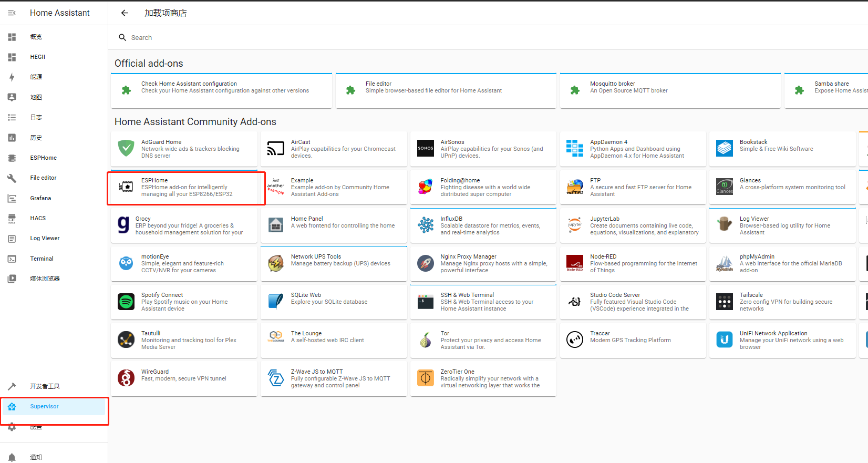Image resolution: width=868 pixels, height=463 pixels.
Task: Open the ESPHome add-on card
Action: (x=186, y=187)
